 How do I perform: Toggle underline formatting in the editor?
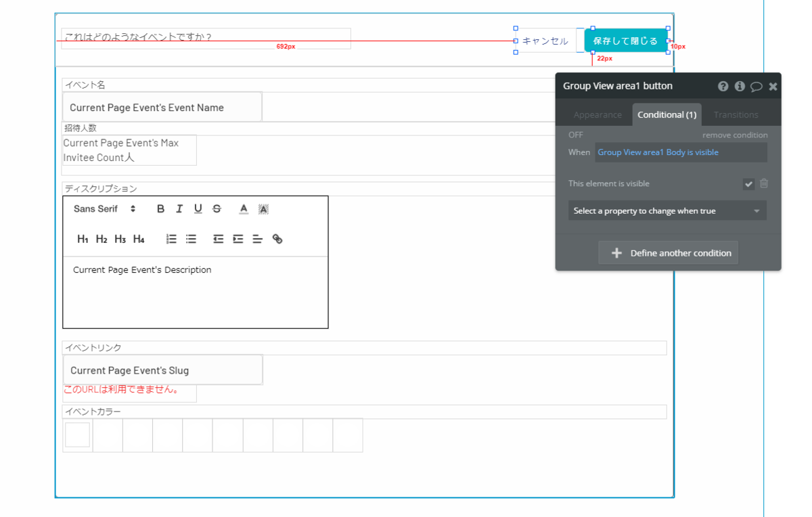198,209
